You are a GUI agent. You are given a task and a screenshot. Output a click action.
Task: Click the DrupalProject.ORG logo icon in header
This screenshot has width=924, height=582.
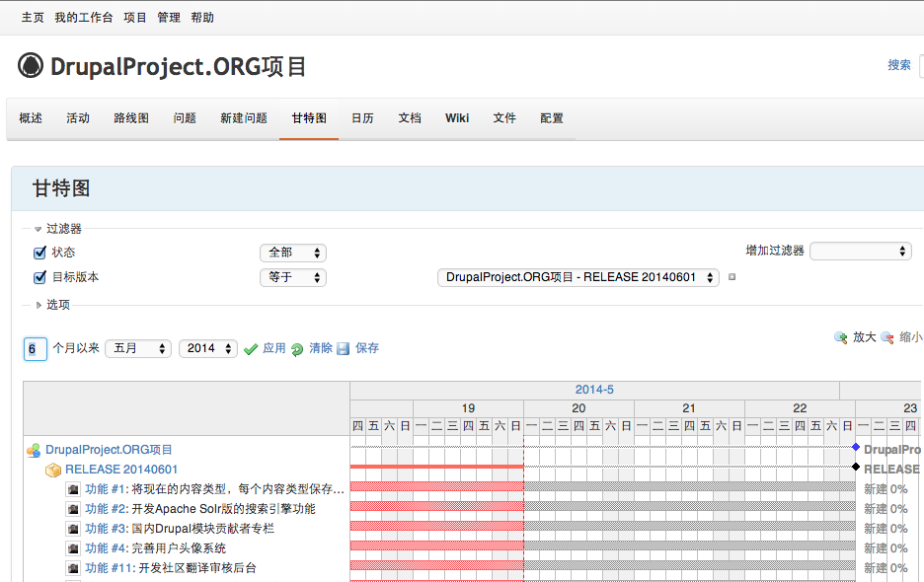pyautogui.click(x=31, y=65)
